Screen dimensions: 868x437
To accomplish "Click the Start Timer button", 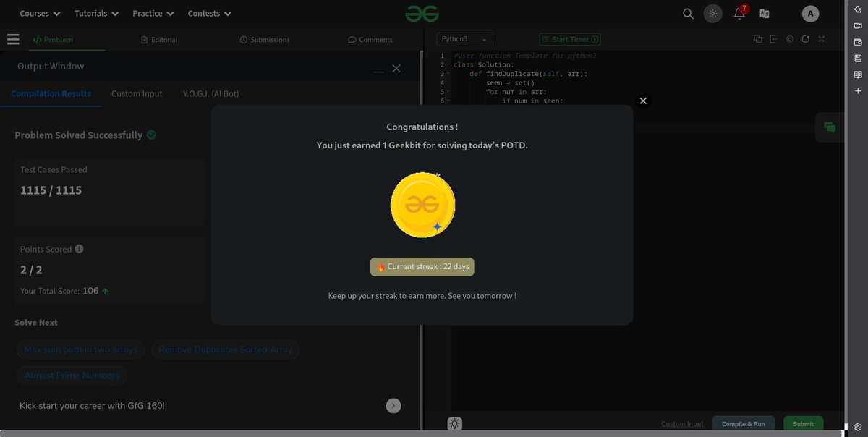I will 570,39.
